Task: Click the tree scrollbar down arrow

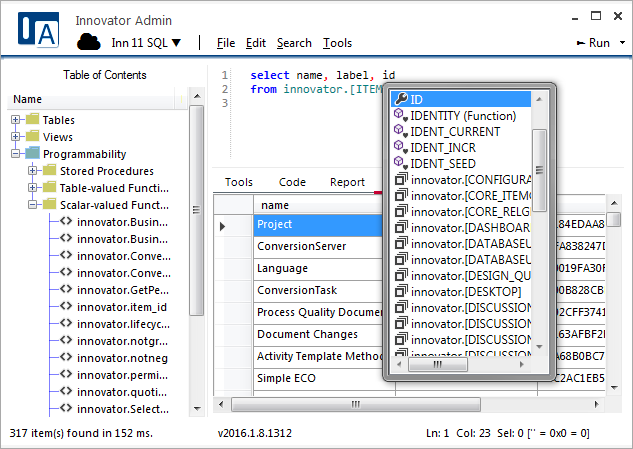Action: [x=197, y=409]
